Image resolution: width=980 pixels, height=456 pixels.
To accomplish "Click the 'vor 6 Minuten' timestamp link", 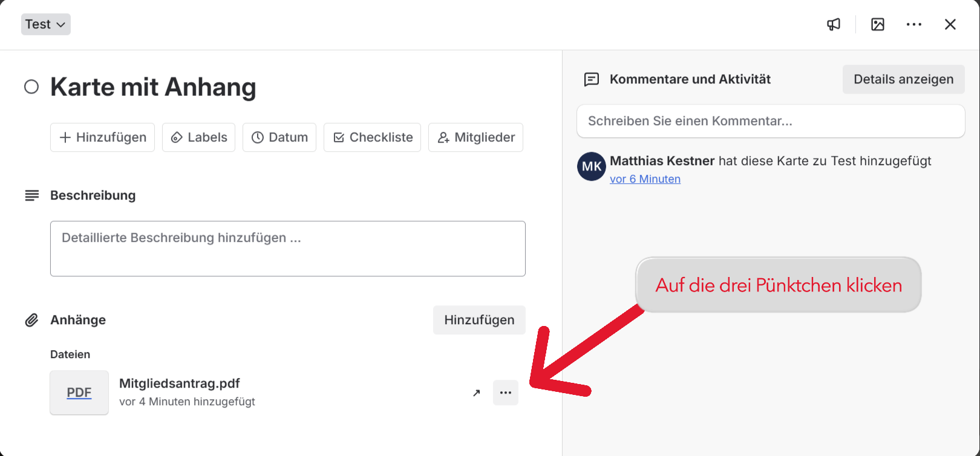I will coord(645,179).
